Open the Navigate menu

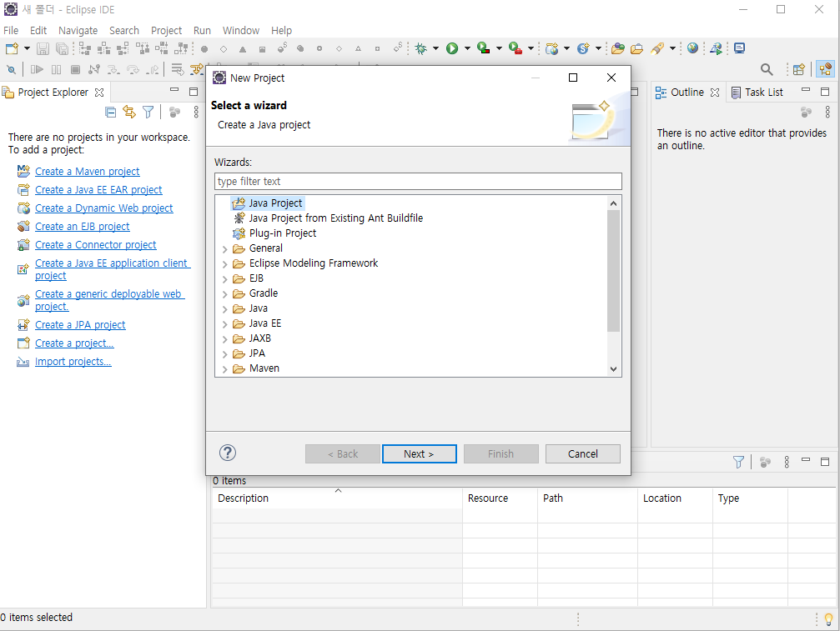78,31
